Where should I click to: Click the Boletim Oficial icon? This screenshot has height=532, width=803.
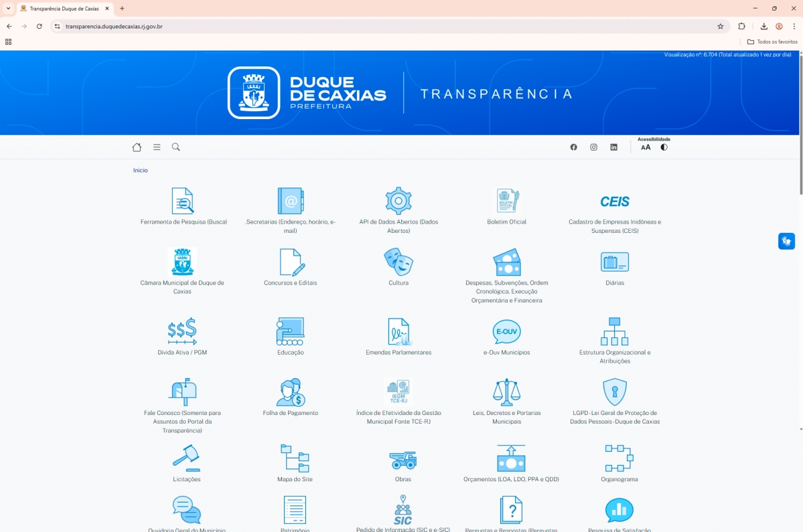pos(506,201)
